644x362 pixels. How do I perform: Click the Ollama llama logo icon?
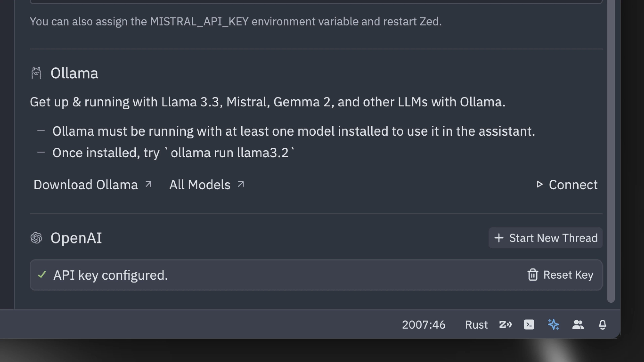36,73
